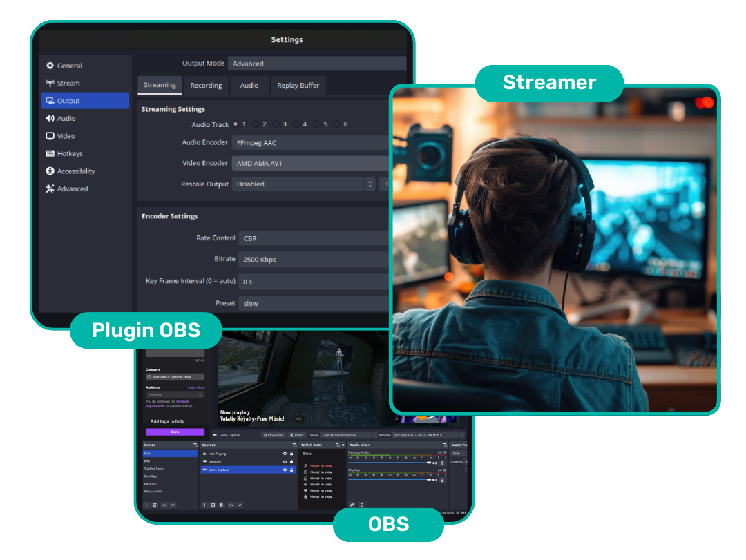The height and width of the screenshot is (560, 746).
Task: Open source Properties button
Action: point(274,435)
